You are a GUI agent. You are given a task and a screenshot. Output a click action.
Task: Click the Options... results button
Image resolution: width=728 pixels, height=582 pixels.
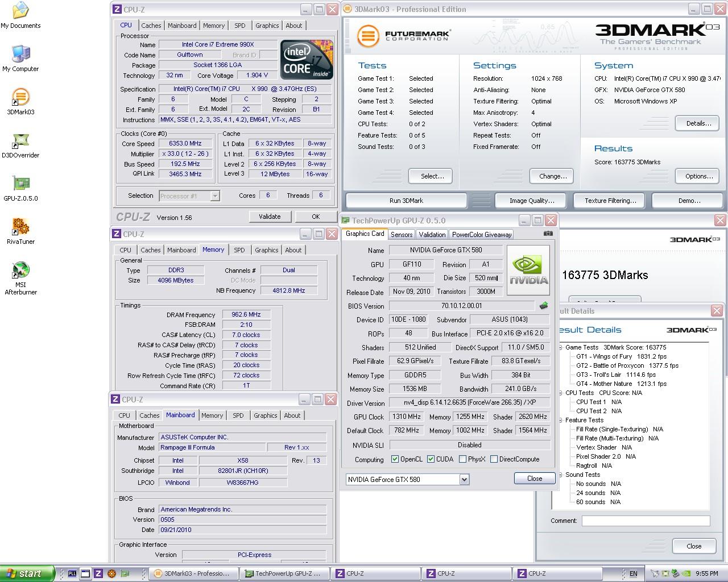(698, 176)
